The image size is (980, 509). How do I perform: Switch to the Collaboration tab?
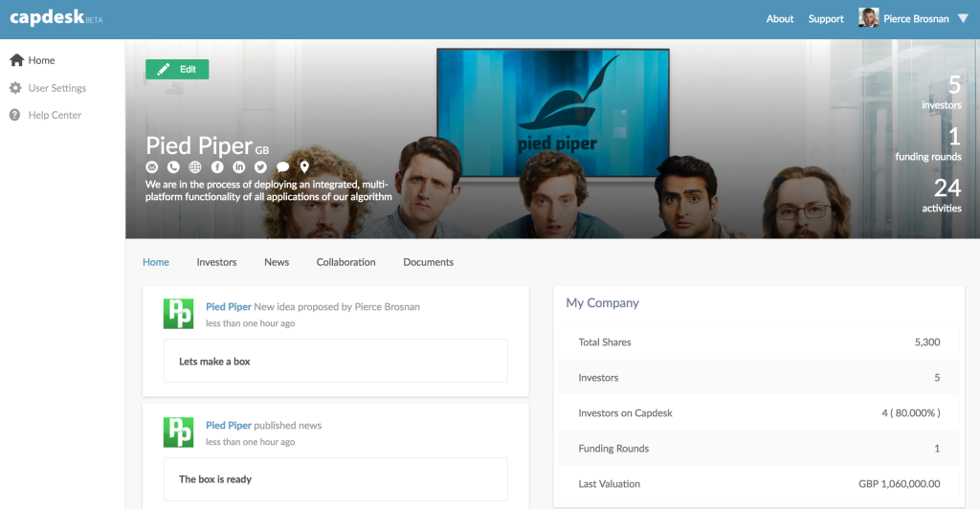345,262
